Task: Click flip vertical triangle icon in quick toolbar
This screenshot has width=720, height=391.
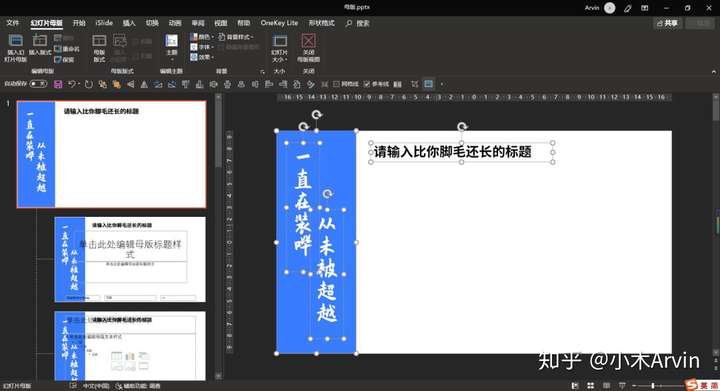Action: click(144, 84)
